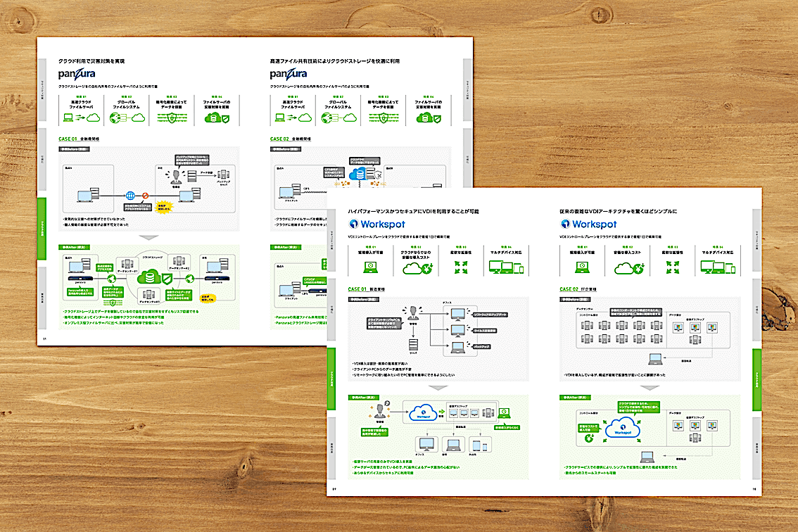Click the green After label on panzura CASE 01

point(75,248)
